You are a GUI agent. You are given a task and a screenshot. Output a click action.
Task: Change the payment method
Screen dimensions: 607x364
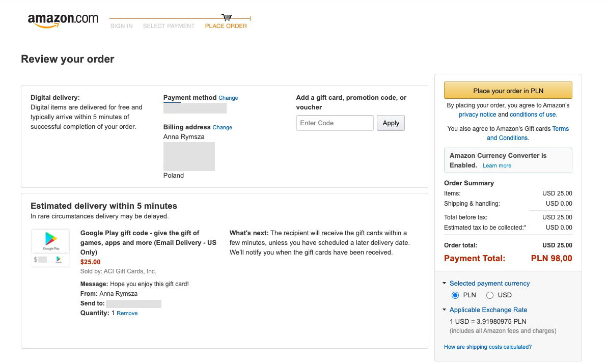[x=228, y=98]
